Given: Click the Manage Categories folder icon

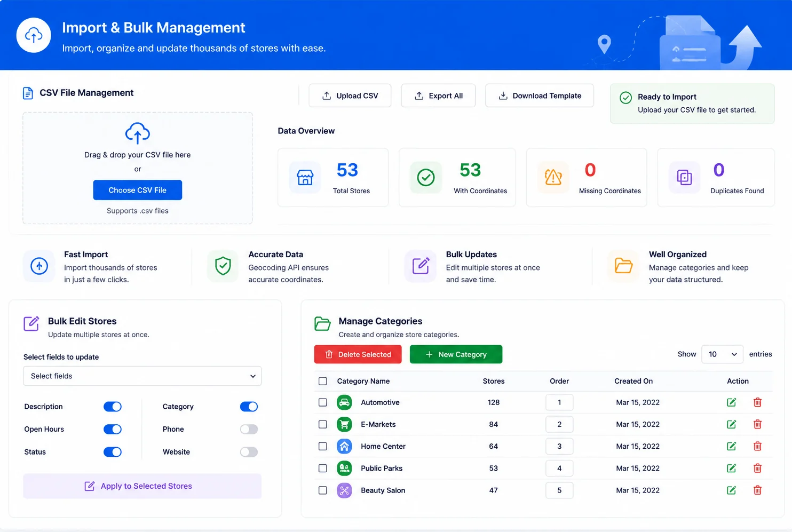Looking at the screenshot, I should [322, 324].
